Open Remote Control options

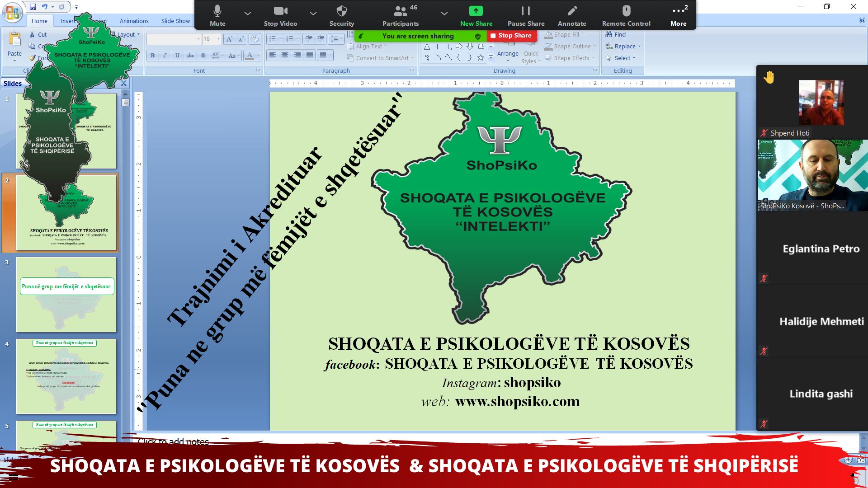click(626, 15)
